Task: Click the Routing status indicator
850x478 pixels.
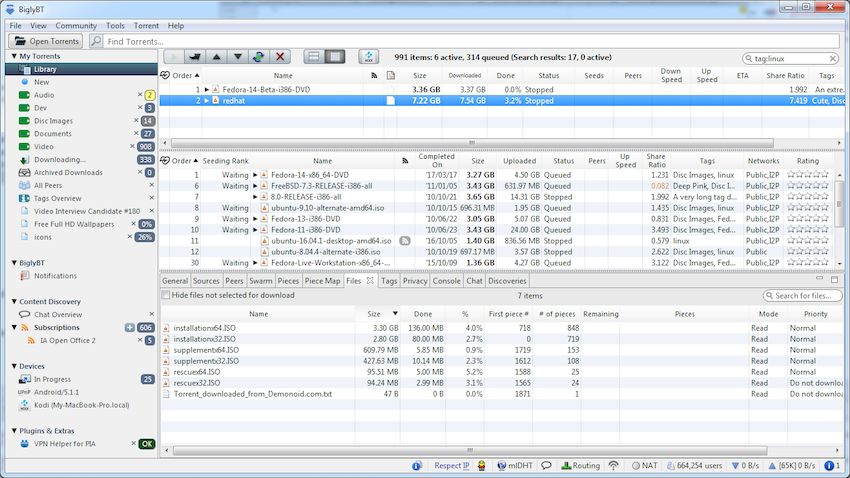Action: coord(579,466)
